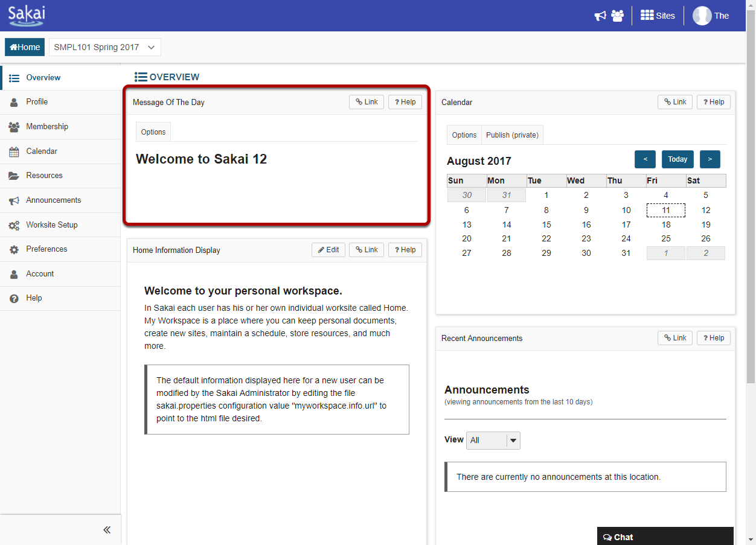Click the Preferences gear icon in sidebar
Image resolution: width=756 pixels, height=545 pixels.
(14, 250)
